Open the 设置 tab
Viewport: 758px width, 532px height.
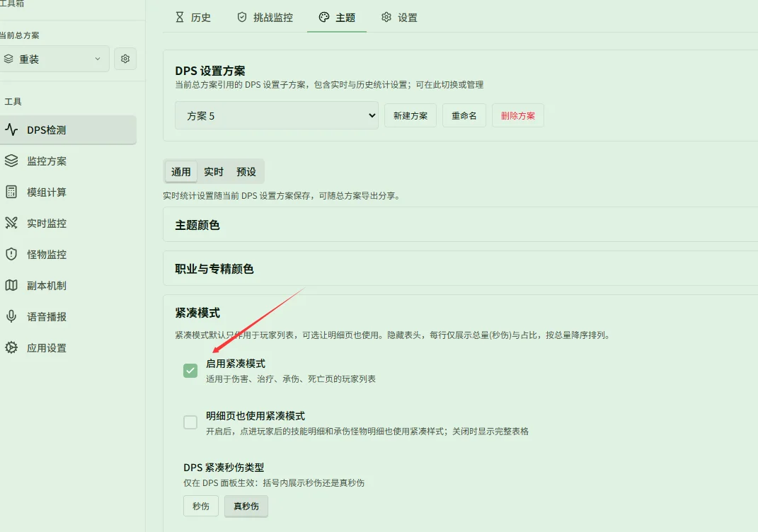pos(399,18)
